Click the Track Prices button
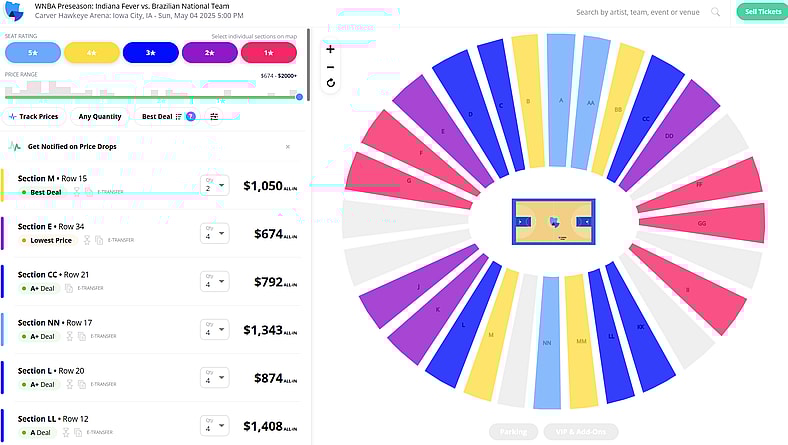This screenshot has height=445, width=788. pyautogui.click(x=34, y=117)
